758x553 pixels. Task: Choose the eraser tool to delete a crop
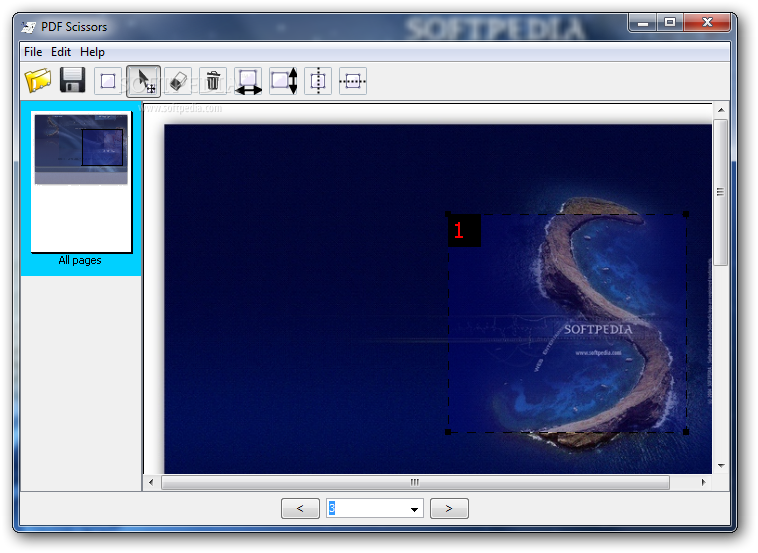(178, 81)
